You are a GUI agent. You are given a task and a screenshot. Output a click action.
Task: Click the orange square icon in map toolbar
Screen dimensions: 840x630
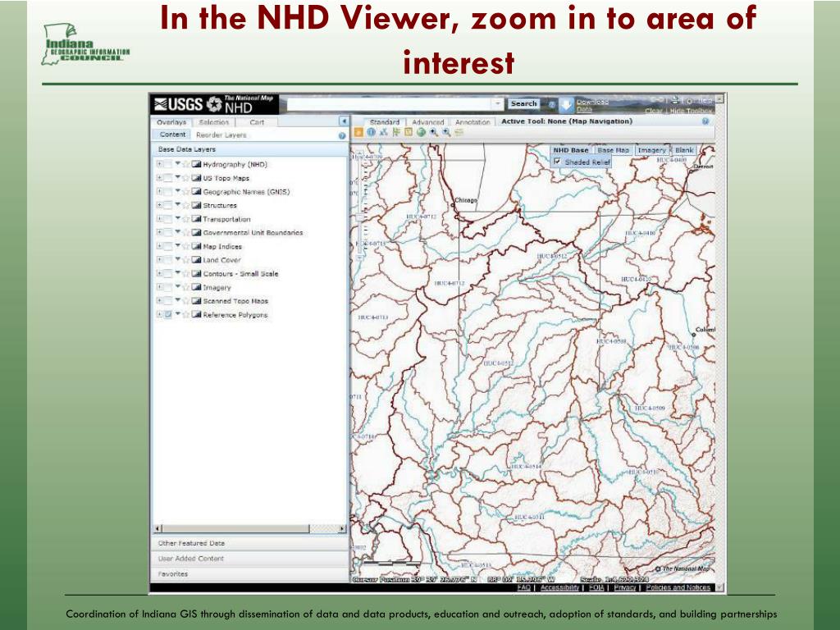(x=358, y=132)
